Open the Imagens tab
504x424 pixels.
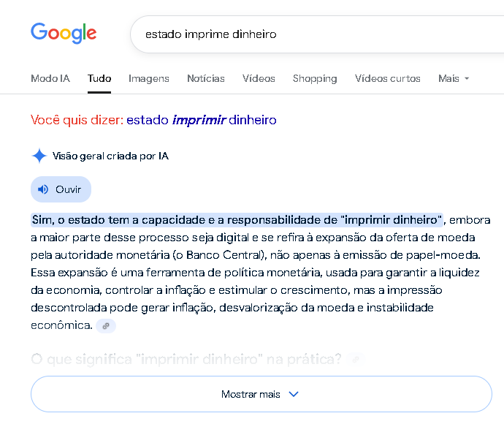click(x=149, y=78)
